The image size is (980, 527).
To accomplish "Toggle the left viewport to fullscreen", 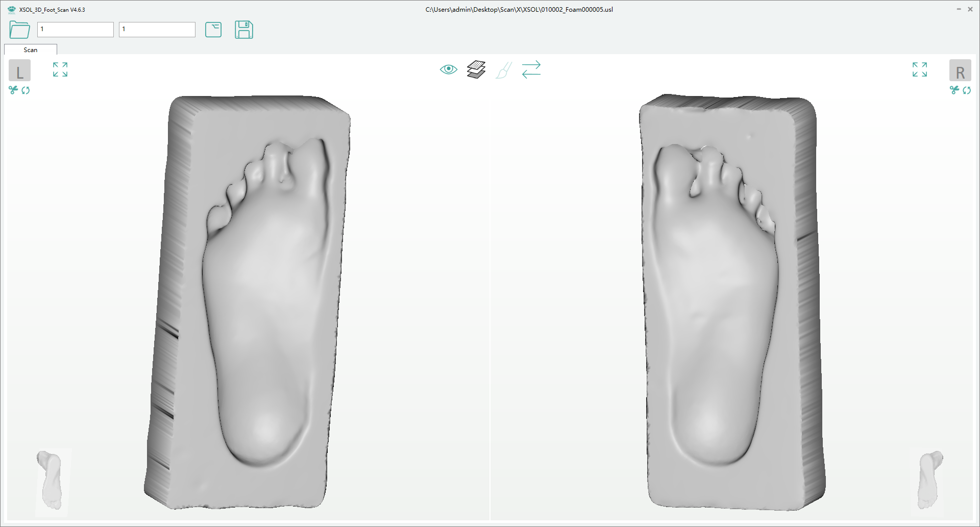I will (x=60, y=69).
